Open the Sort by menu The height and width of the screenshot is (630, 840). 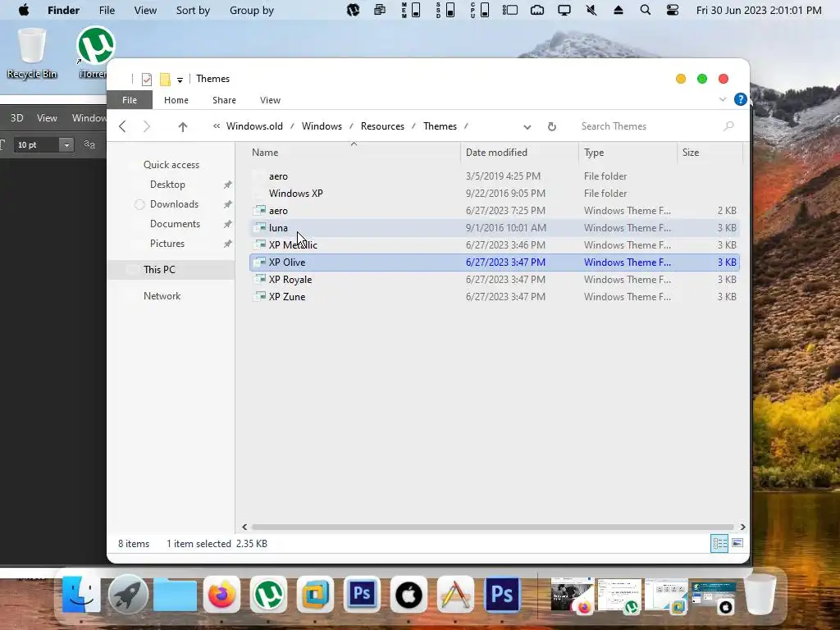click(193, 10)
